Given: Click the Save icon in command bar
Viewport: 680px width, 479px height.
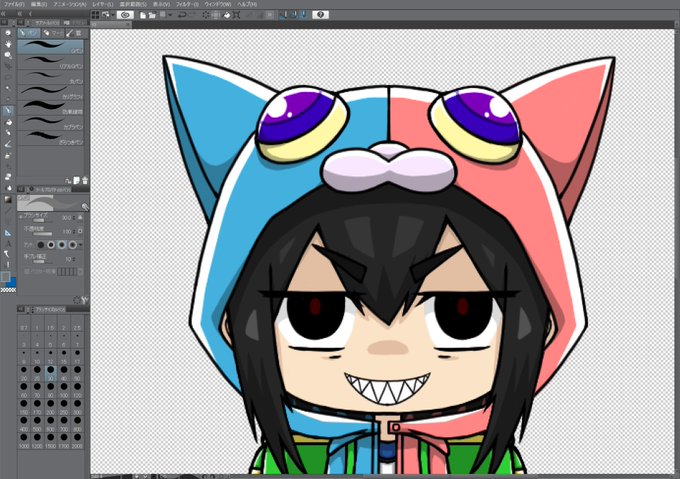Looking at the screenshot, I should click(163, 14).
